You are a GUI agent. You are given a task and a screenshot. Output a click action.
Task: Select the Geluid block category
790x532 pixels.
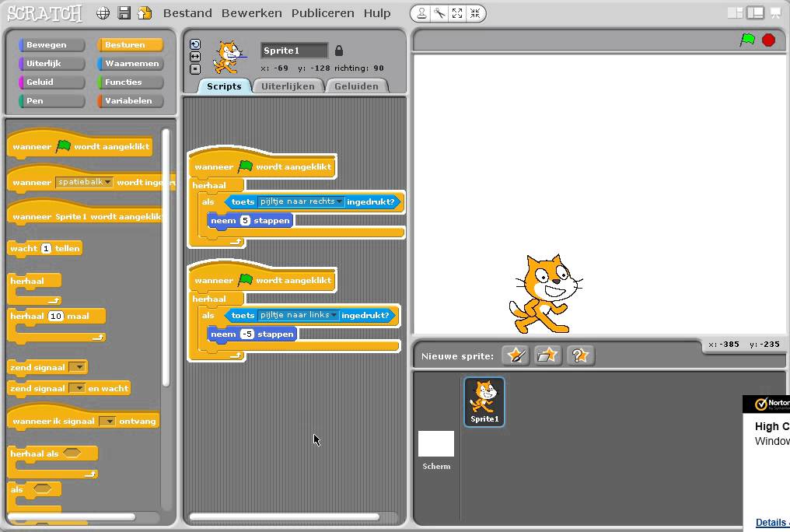(x=52, y=82)
